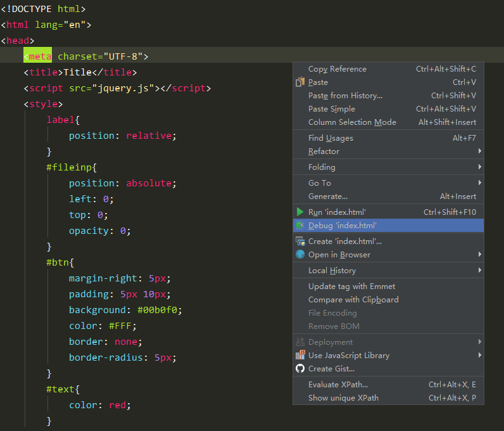This screenshot has width=504, height=431.
Task: Click the #btn selector line
Action: point(60,262)
